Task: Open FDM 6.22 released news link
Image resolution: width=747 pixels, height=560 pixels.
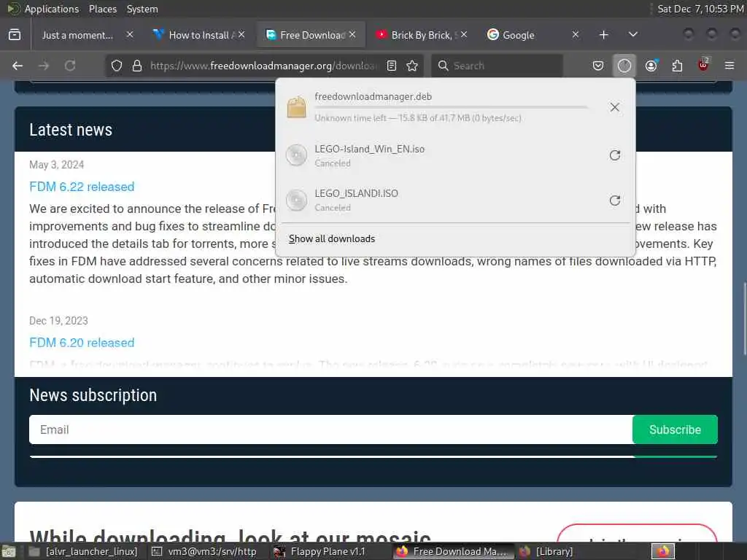Action: coord(82,187)
